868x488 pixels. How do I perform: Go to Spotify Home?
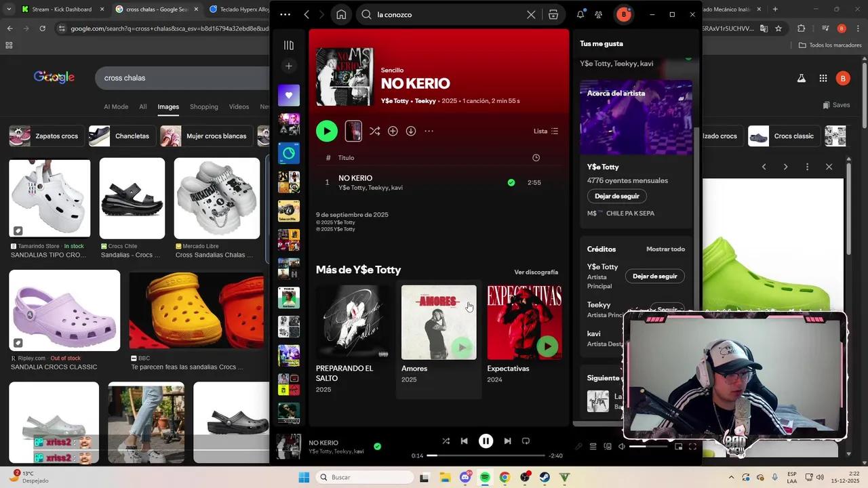(341, 14)
